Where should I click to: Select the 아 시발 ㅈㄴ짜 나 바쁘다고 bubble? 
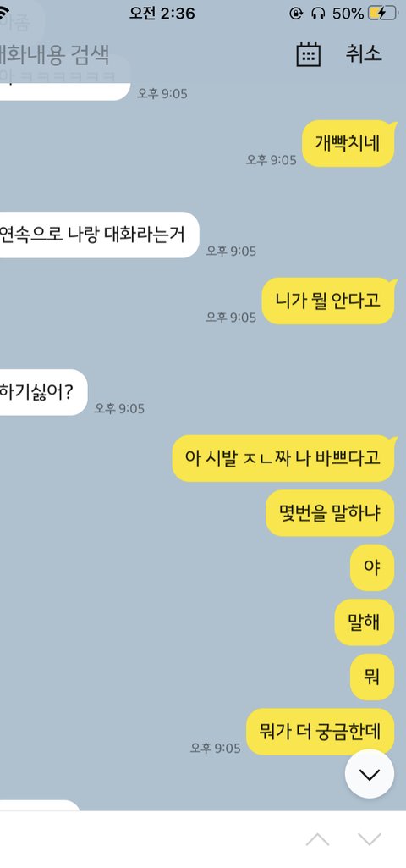(x=283, y=458)
